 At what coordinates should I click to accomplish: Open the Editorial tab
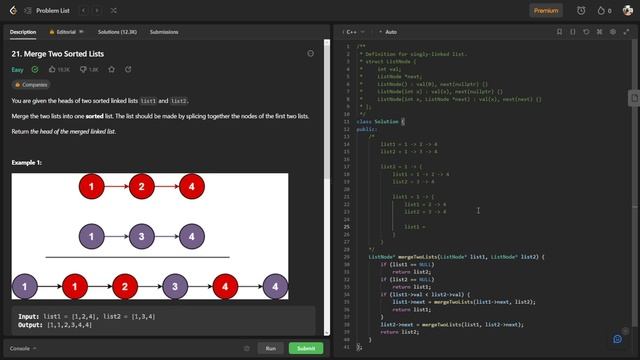66,32
